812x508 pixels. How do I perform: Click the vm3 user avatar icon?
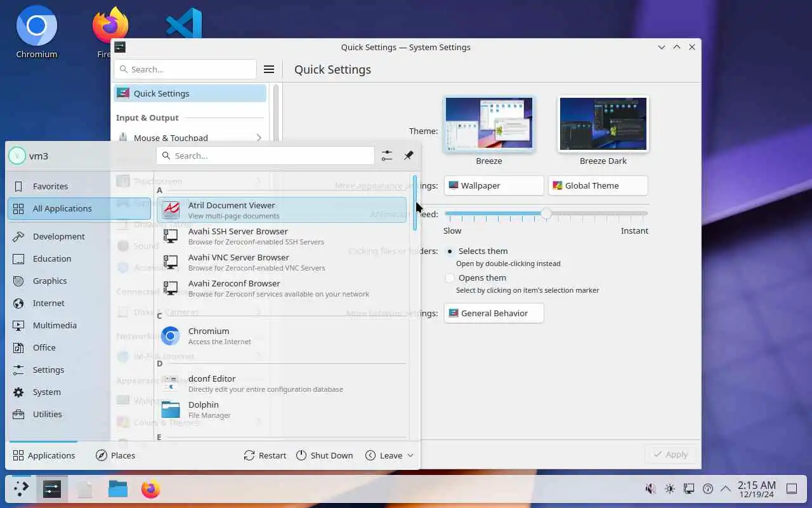[x=17, y=156]
